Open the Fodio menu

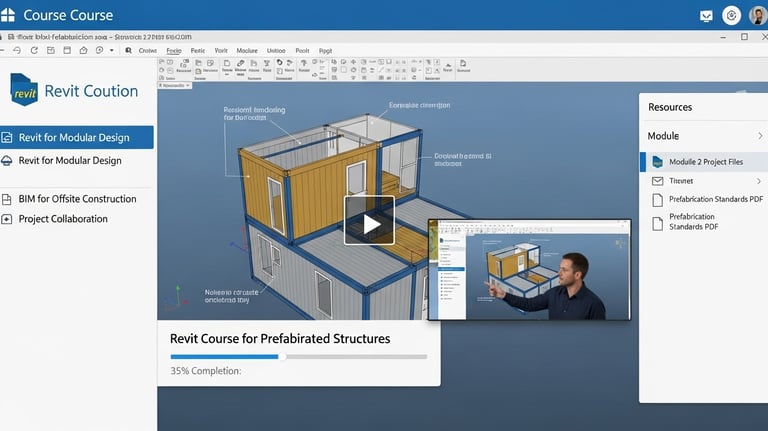[174, 50]
